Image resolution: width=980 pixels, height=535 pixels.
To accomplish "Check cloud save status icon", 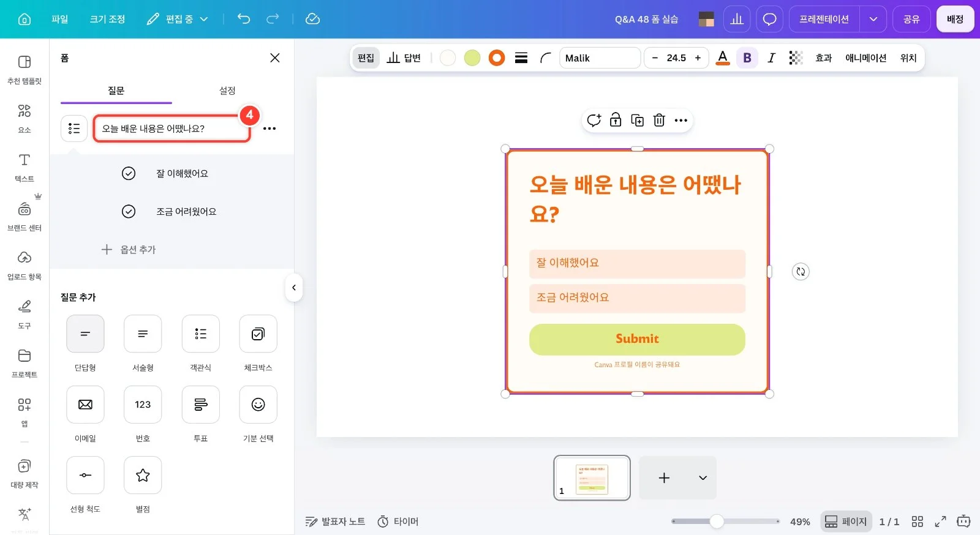I will click(312, 19).
